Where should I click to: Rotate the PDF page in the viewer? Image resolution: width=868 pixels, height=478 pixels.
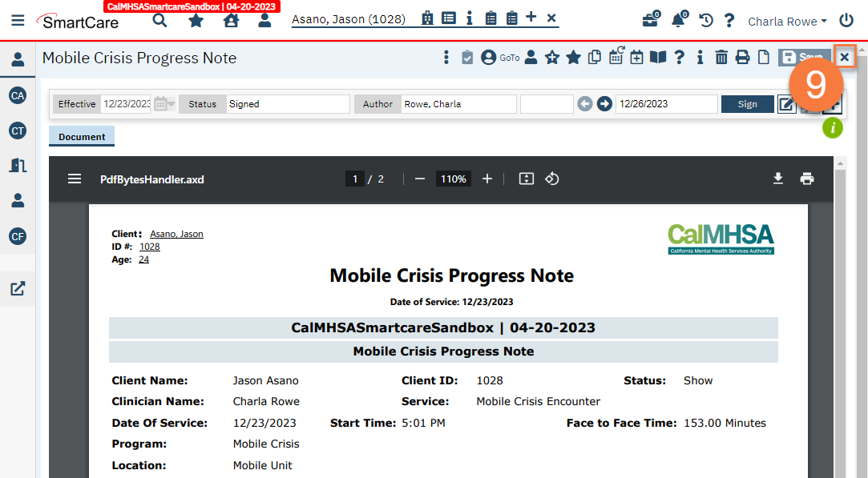[x=551, y=178]
